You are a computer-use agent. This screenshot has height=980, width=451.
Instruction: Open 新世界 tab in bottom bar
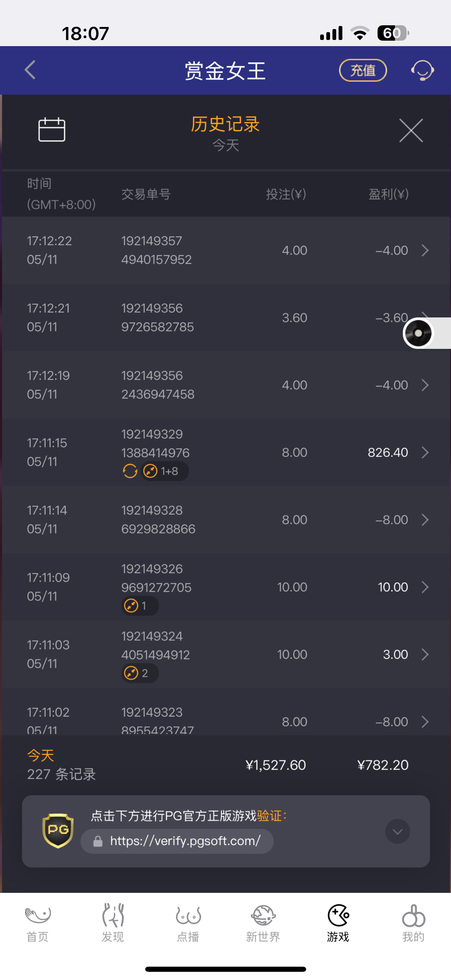[263, 922]
